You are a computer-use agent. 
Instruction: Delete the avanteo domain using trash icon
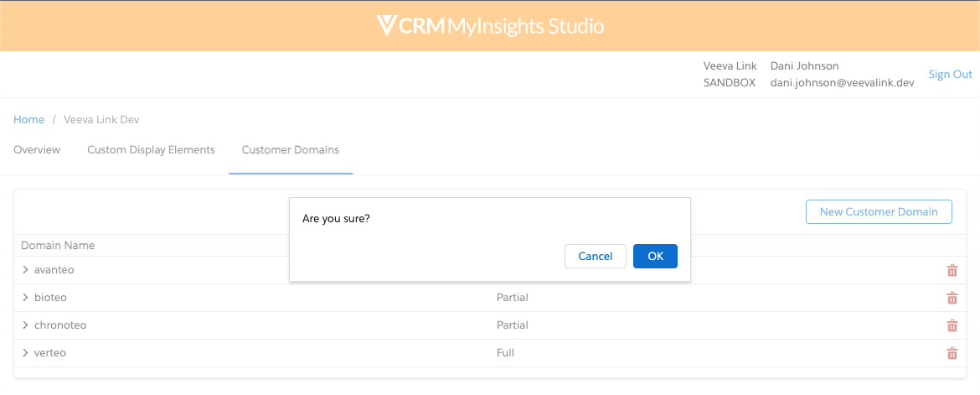952,270
